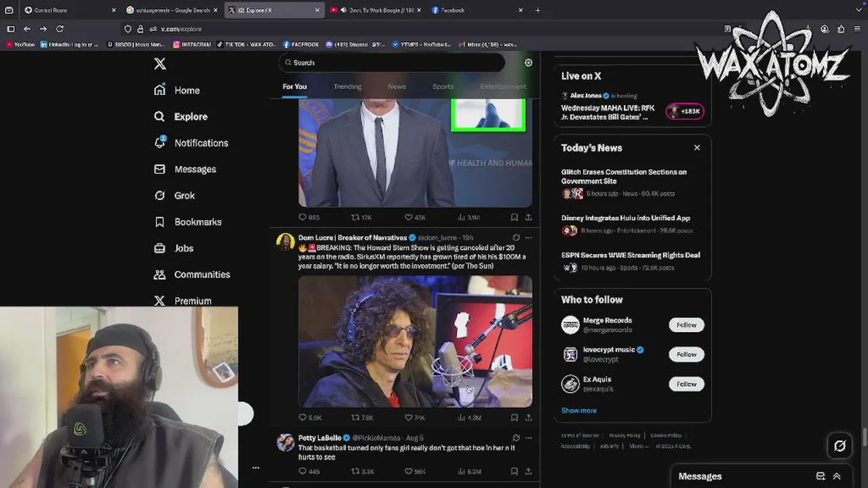Open the Howard Stern post image
The width and height of the screenshot is (868, 488).
pos(415,342)
